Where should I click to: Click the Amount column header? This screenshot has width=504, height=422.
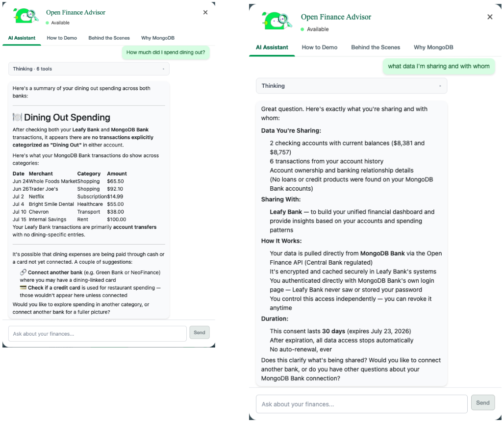(117, 174)
